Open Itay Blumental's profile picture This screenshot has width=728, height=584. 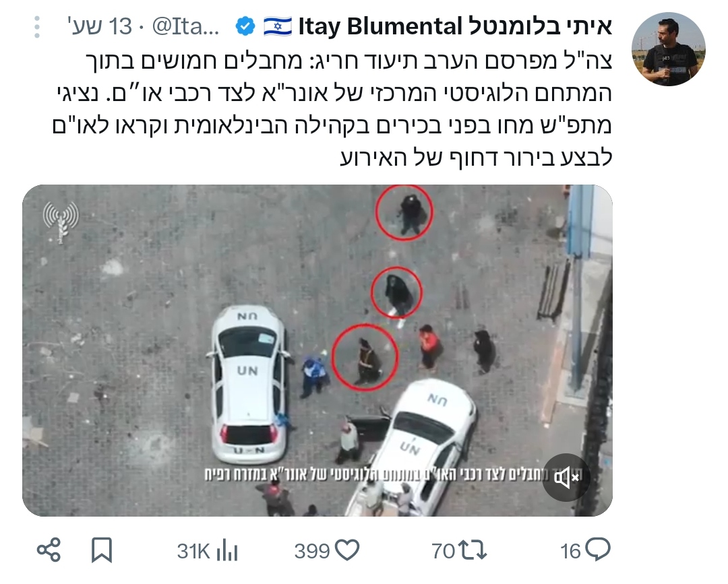click(x=668, y=49)
